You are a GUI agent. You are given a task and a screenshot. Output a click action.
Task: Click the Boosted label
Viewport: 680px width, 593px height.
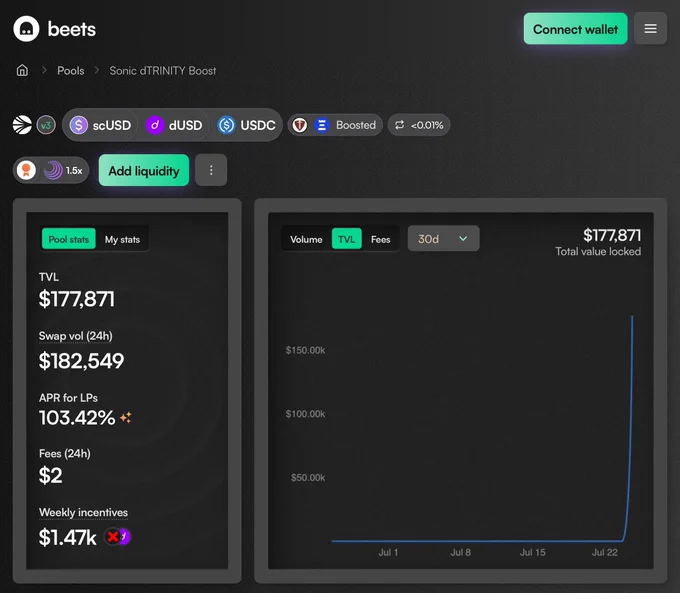click(x=356, y=125)
